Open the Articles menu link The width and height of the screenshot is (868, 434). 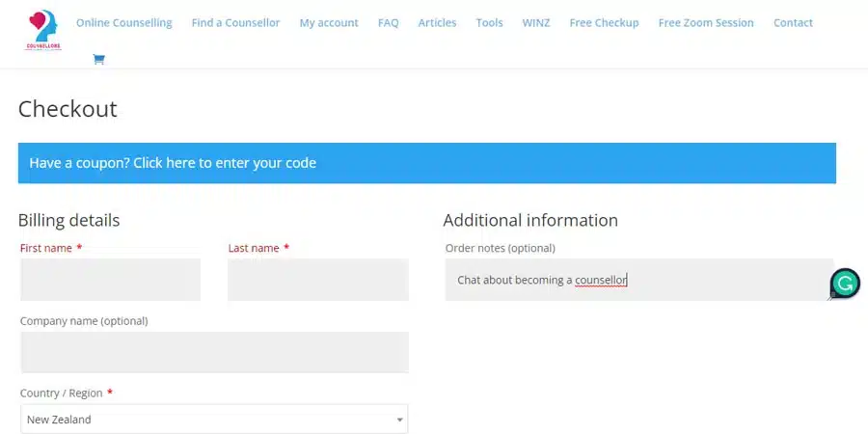click(x=437, y=22)
